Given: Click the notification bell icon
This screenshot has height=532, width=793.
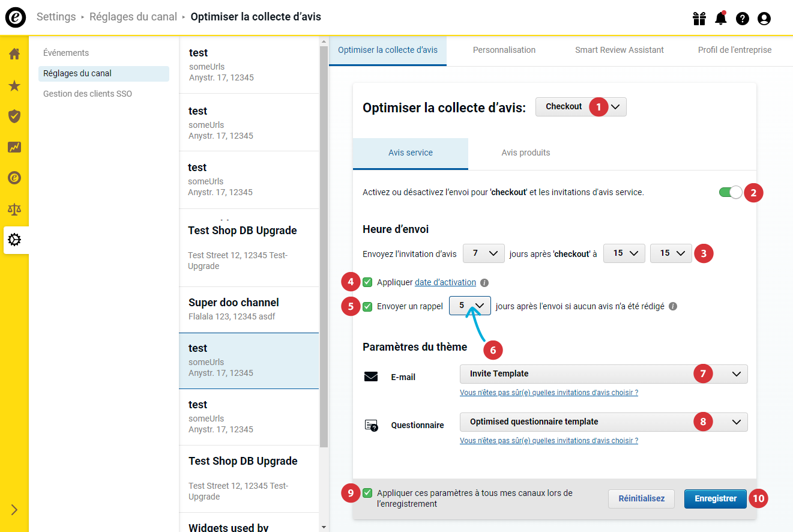Looking at the screenshot, I should 721,19.
